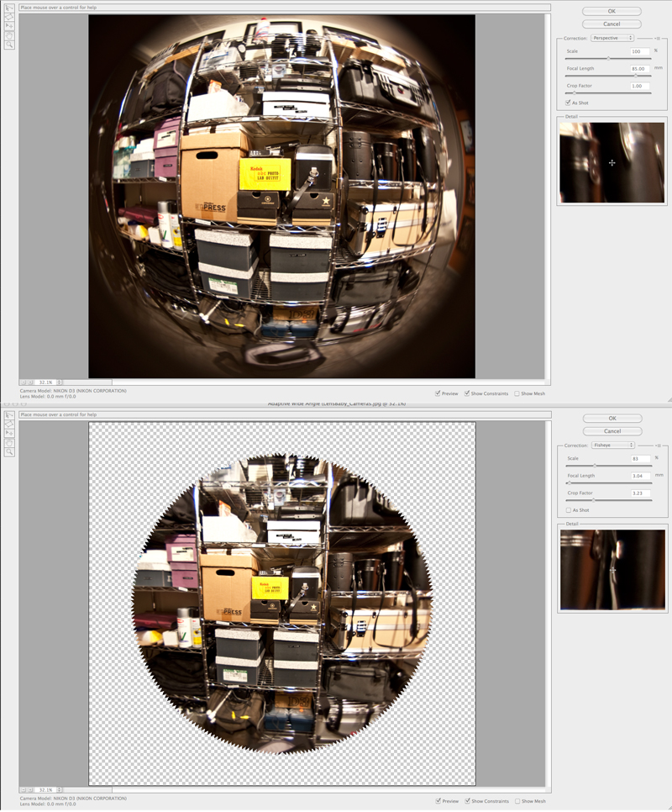Enable Show Mesh in the lower dialog
Screen dimensions: 672x812
[517, 800]
